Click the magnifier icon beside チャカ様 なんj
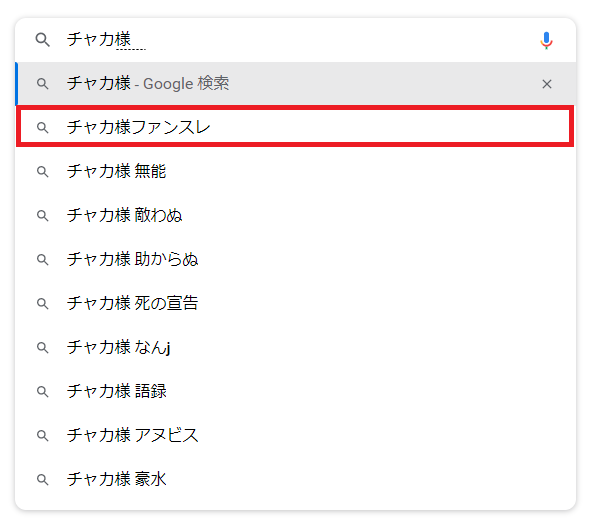592x530 pixels. pyautogui.click(x=43, y=348)
